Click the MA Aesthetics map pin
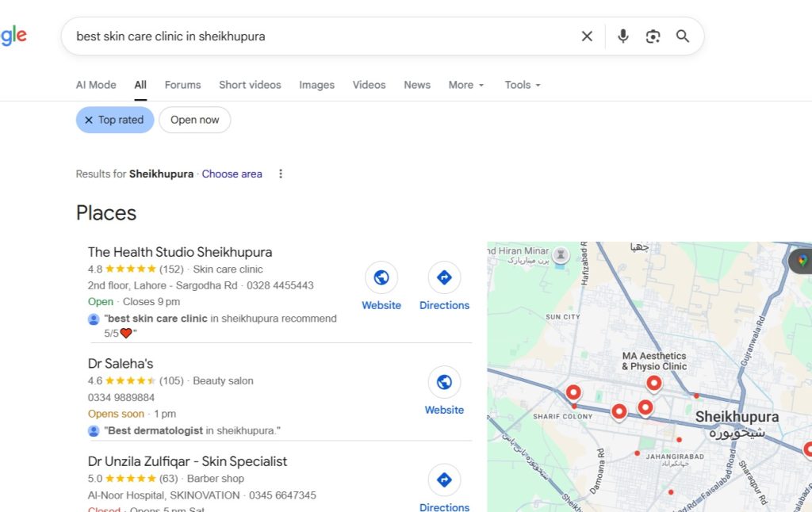 [x=654, y=384]
